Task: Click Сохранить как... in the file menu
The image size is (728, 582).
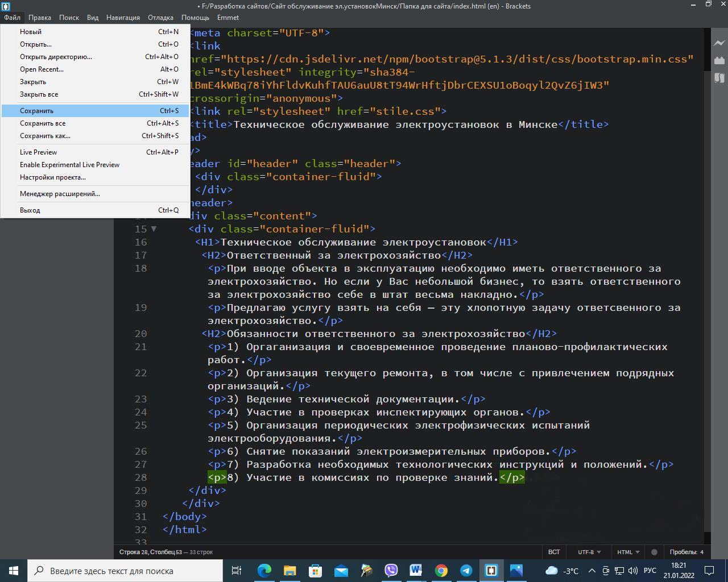Action: coord(45,136)
